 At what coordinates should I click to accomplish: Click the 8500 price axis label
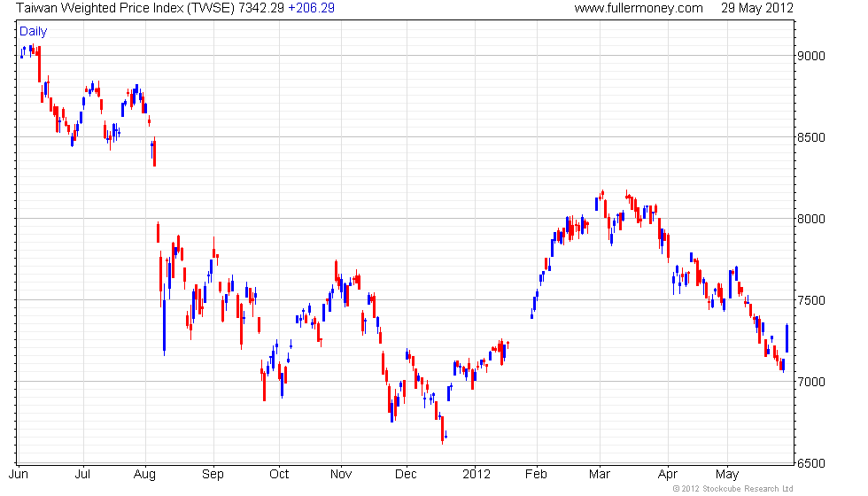tap(811, 137)
